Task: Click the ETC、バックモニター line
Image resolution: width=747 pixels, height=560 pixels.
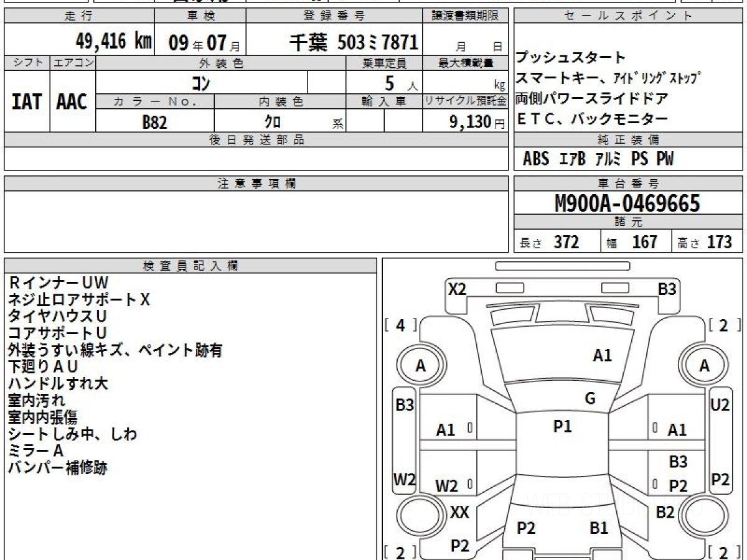Action: coord(592,119)
